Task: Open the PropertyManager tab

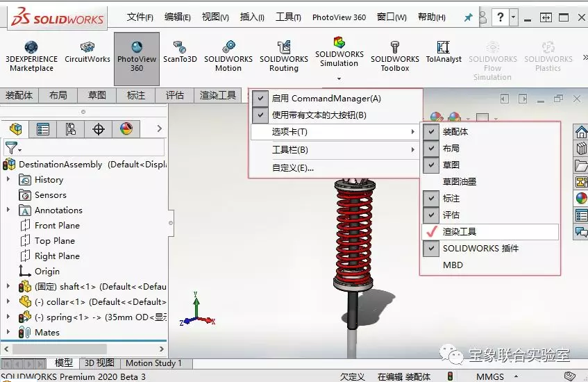Action: point(43,129)
